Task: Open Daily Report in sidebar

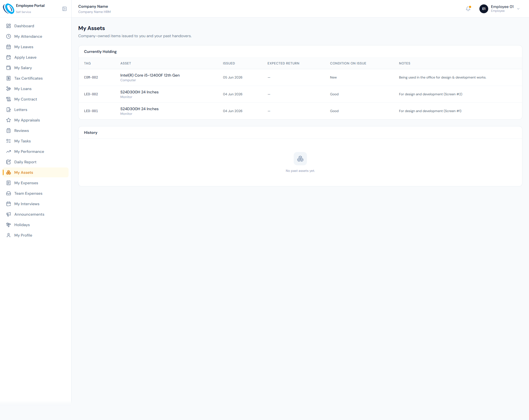Action: tap(36, 162)
